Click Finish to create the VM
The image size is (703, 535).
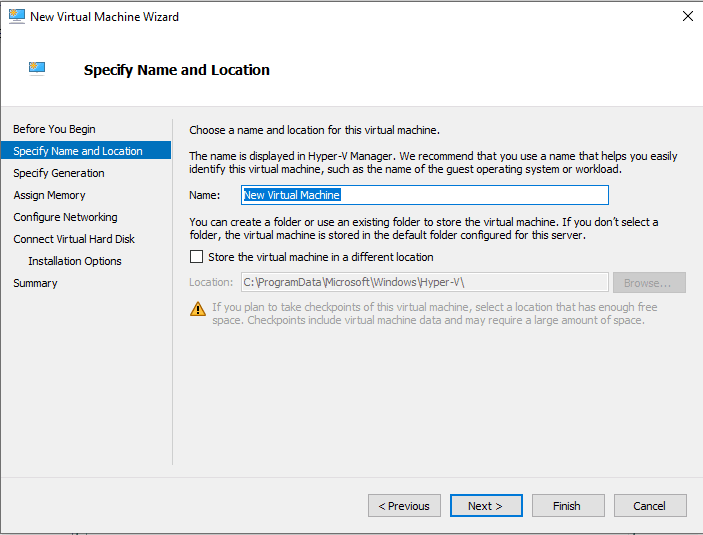(x=568, y=506)
